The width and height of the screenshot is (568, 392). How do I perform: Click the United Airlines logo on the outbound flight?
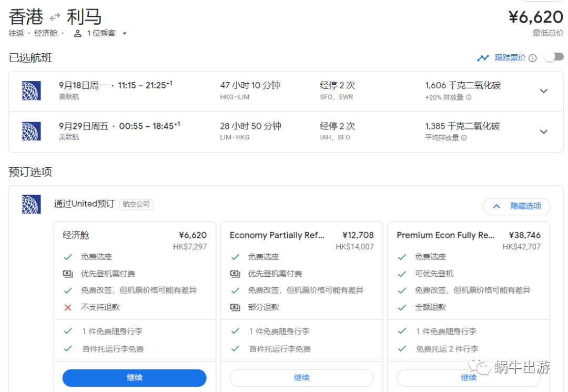pyautogui.click(x=32, y=91)
